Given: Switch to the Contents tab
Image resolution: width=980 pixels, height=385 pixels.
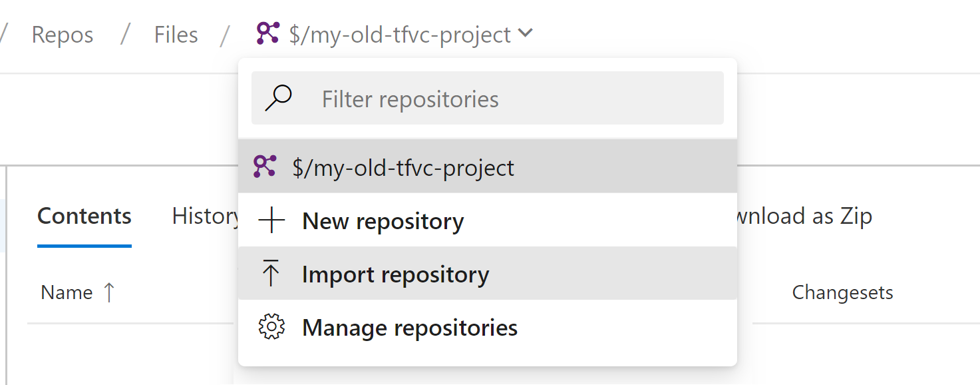Looking at the screenshot, I should pos(84,216).
